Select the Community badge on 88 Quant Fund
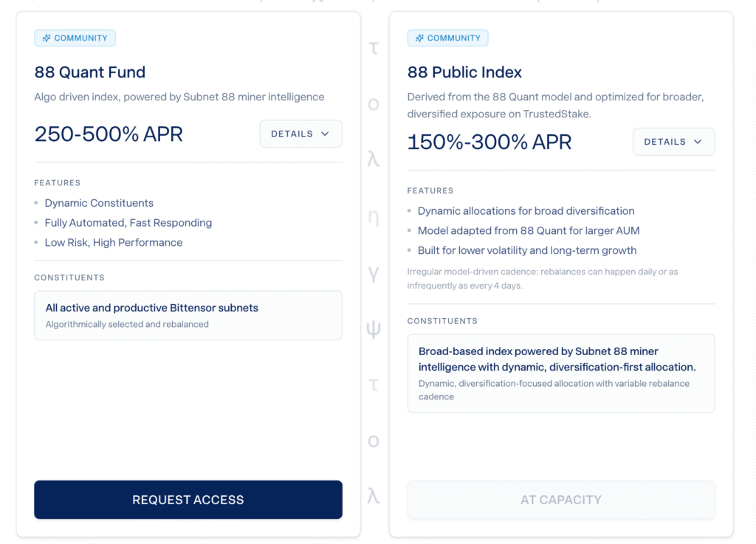 point(75,38)
